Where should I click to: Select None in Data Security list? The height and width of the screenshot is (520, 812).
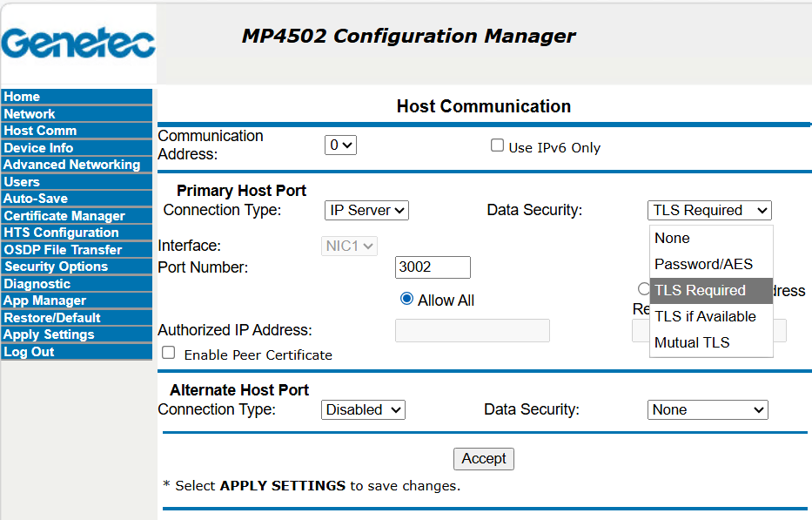pyautogui.click(x=711, y=239)
